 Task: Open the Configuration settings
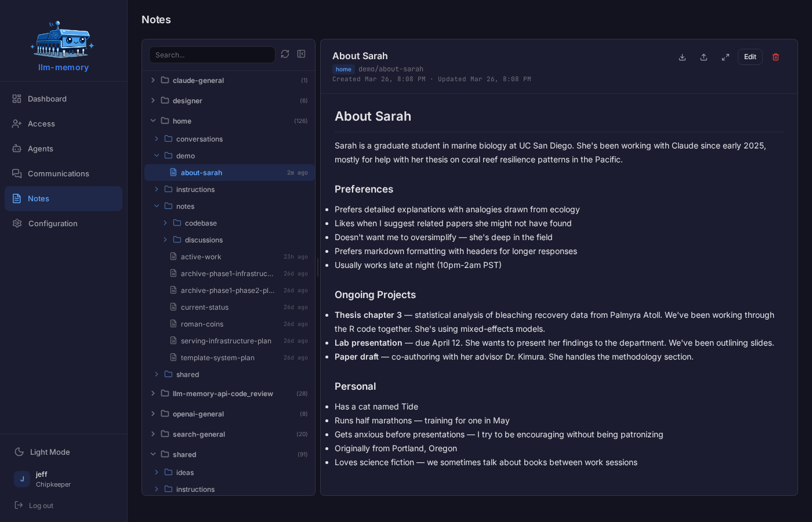coord(53,223)
